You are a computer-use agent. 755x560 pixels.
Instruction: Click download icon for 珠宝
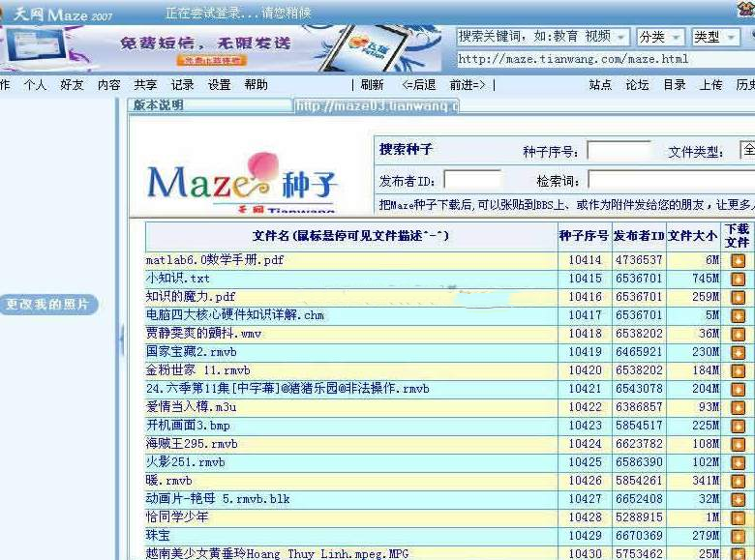pos(738,536)
